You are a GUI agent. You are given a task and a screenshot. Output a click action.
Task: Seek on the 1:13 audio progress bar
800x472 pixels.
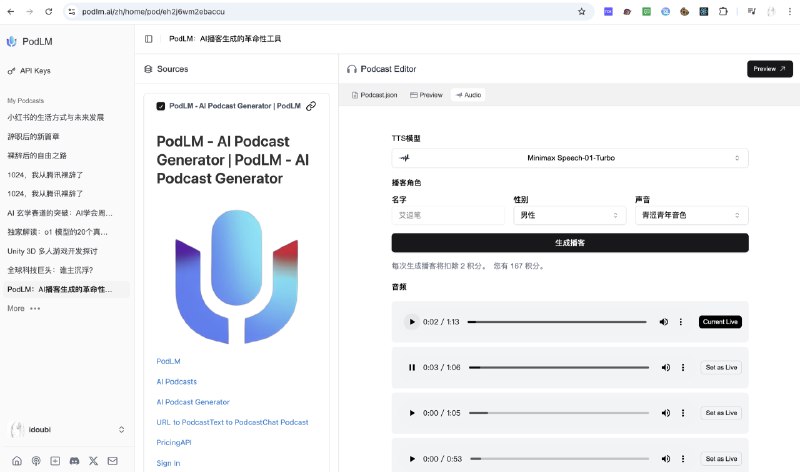[557, 322]
